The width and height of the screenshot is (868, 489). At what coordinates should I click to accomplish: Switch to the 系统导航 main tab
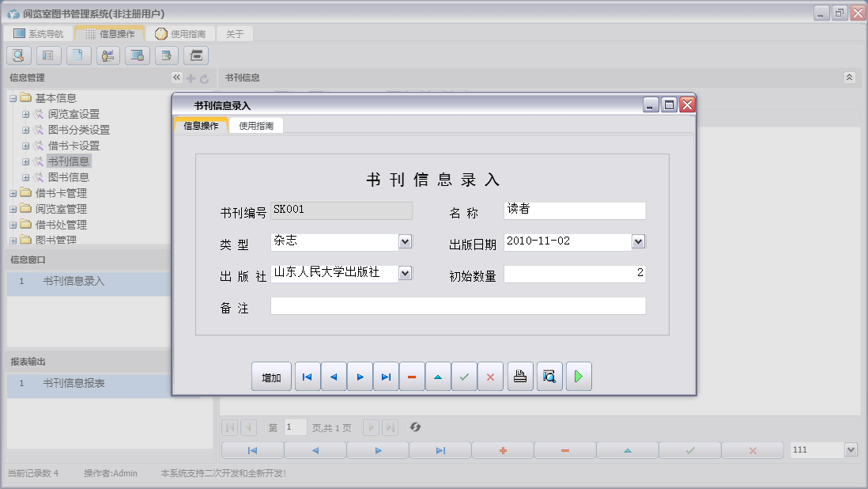[39, 34]
